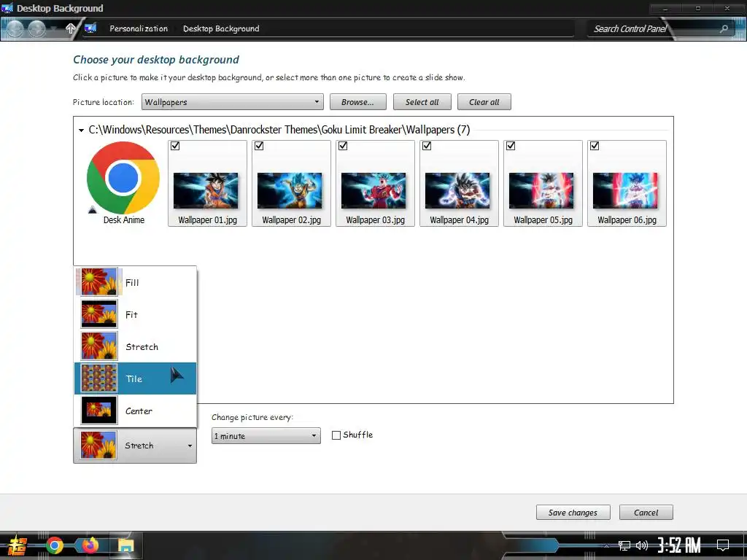Uncheck Wallpaper 03.jpg checkbox
Image resolution: width=747 pixels, height=560 pixels.
tap(343, 146)
